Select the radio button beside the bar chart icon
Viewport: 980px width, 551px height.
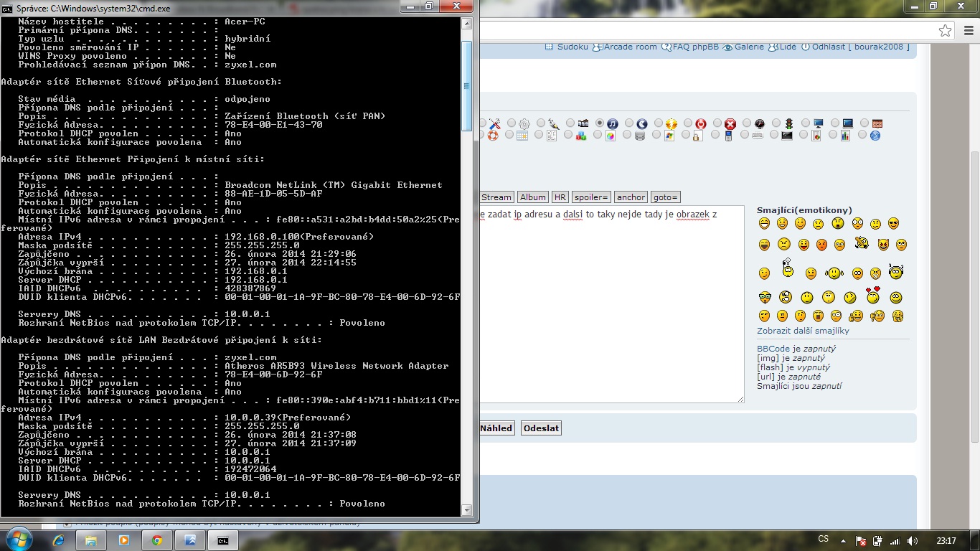coord(834,135)
